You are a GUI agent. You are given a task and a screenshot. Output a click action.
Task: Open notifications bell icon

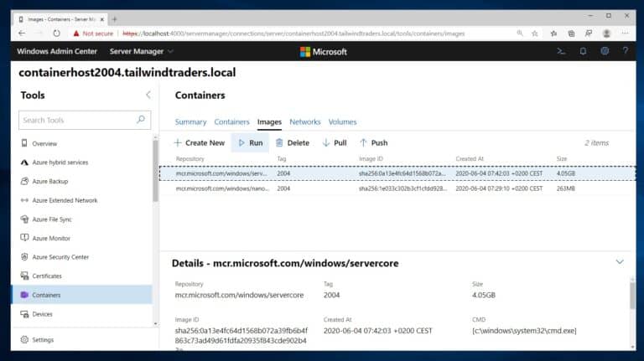pyautogui.click(x=583, y=51)
